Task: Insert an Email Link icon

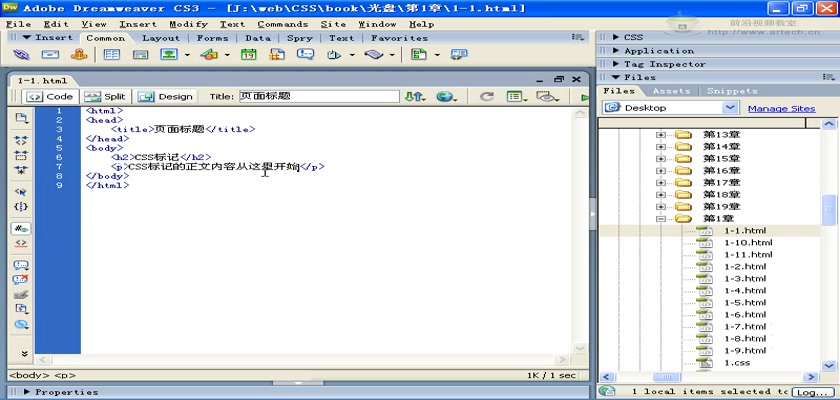Action: pyautogui.click(x=50, y=54)
